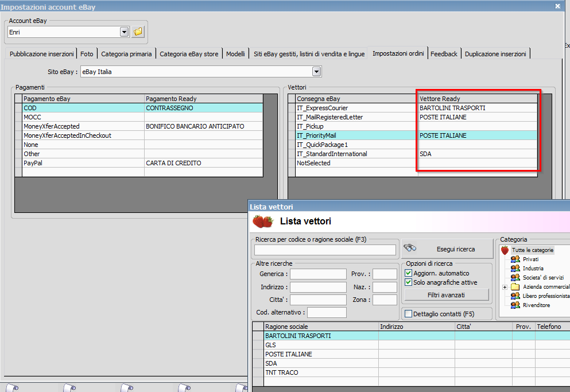Image resolution: width=570 pixels, height=392 pixels.
Task: Select the MOCC payment row
Action: pyautogui.click(x=139, y=117)
